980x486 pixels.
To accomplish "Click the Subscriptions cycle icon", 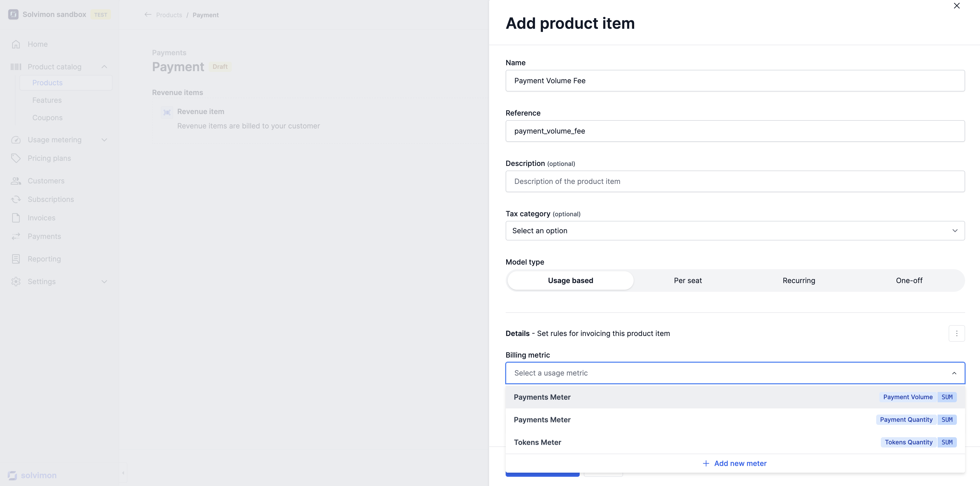I will (x=16, y=199).
